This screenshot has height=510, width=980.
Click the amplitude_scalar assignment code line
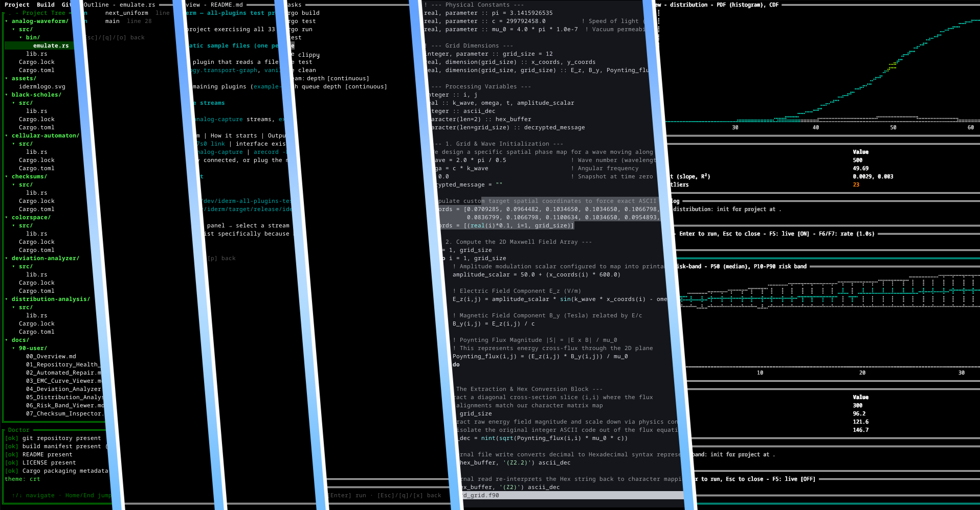pyautogui.click(x=537, y=274)
